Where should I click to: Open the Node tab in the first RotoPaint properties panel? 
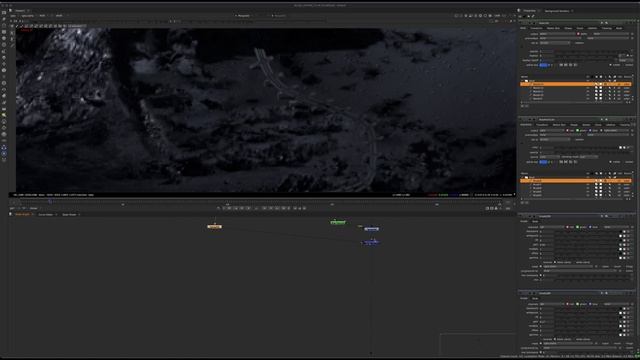point(619,28)
